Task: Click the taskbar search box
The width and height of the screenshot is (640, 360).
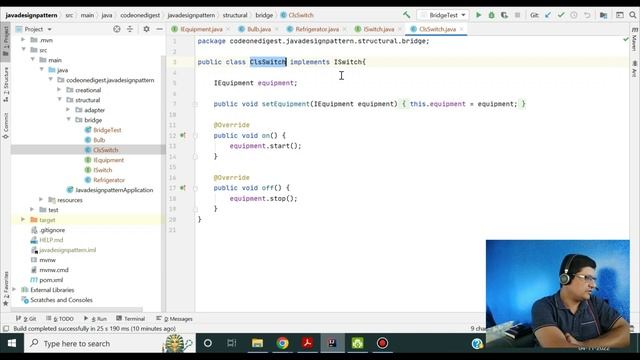Action: [110, 344]
